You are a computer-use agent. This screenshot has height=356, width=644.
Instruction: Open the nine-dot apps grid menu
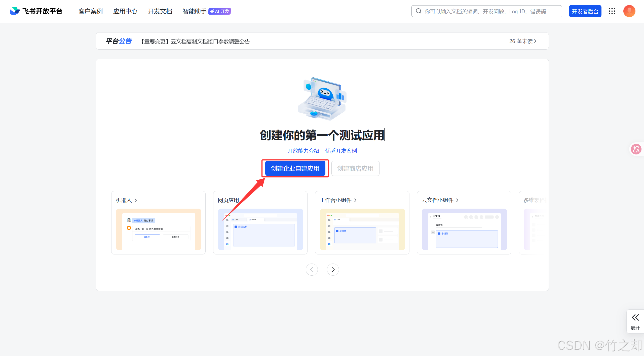tap(612, 11)
